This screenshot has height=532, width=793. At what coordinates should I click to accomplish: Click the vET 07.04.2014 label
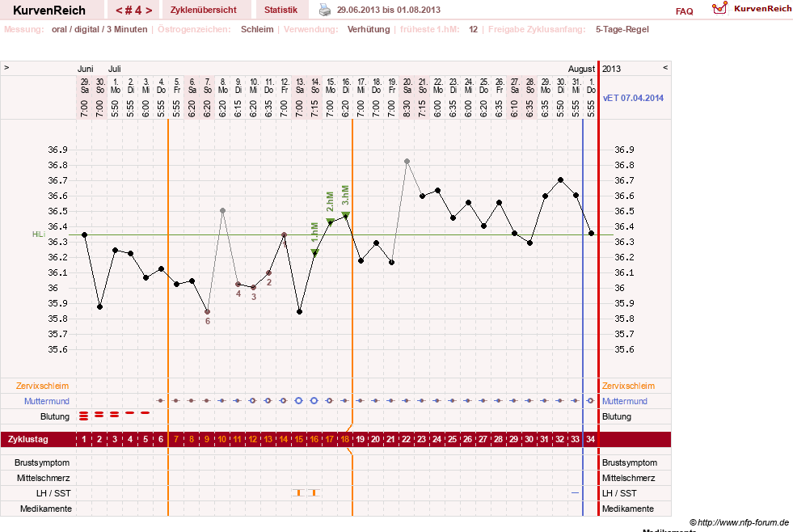click(633, 98)
